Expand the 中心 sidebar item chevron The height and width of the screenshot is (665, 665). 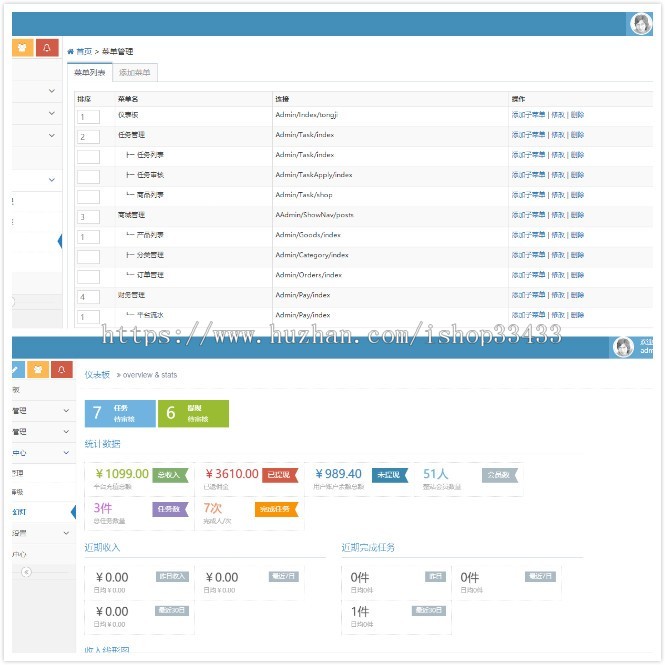click(x=66, y=453)
